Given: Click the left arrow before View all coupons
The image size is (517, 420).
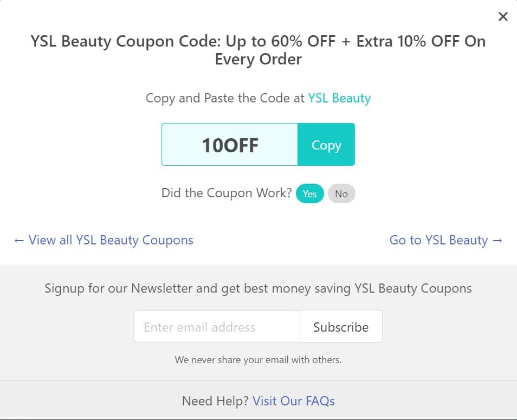Looking at the screenshot, I should (19, 241).
